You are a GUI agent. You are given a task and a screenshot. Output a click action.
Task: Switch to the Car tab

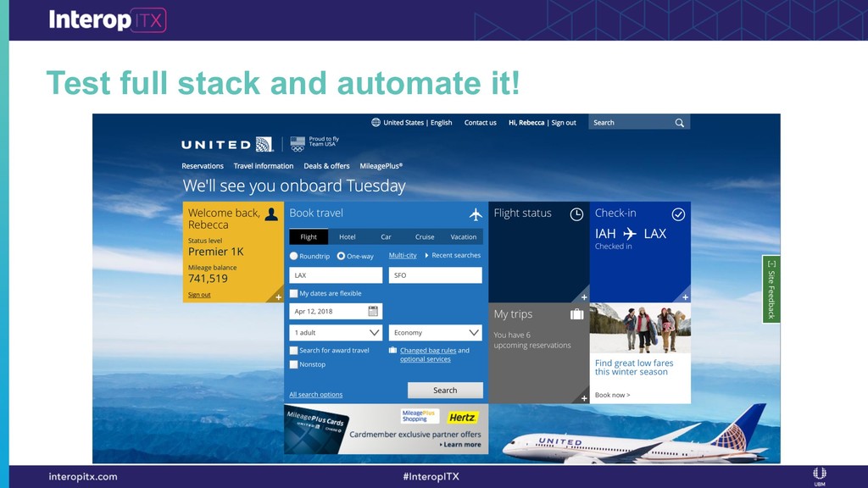pos(386,237)
